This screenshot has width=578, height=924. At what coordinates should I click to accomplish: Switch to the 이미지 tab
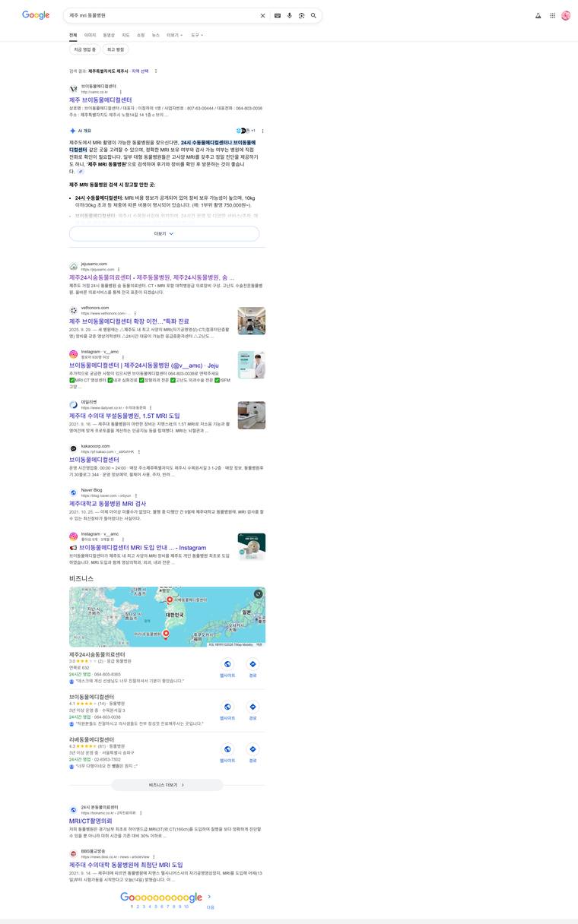(91, 35)
